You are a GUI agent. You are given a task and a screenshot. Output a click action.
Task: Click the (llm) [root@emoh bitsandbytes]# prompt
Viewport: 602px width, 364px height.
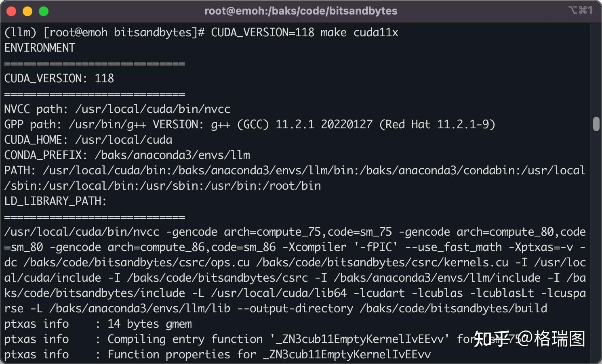pos(105,32)
